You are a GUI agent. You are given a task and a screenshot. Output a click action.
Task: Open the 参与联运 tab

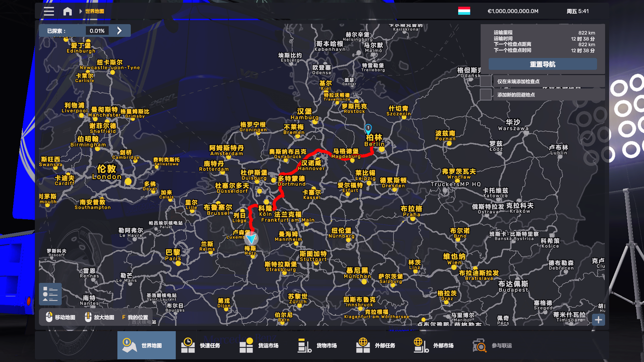coord(497,345)
